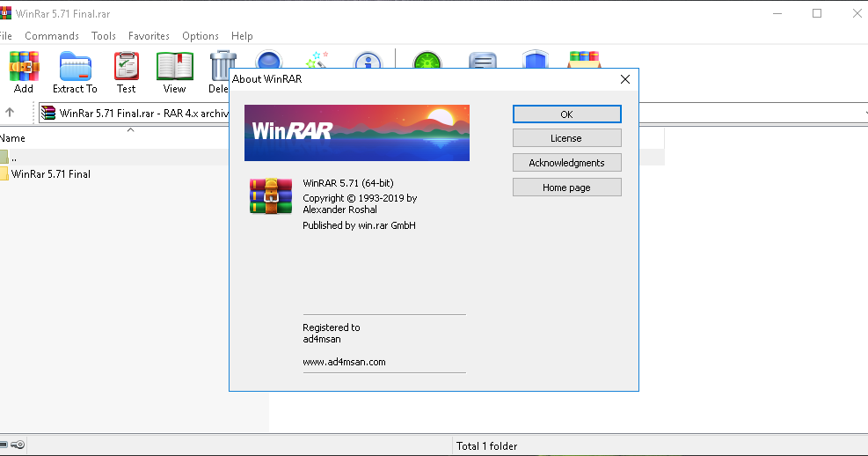Viewport: 868px width, 456px height.
Task: Open the Favorites menu
Action: pyautogui.click(x=149, y=35)
